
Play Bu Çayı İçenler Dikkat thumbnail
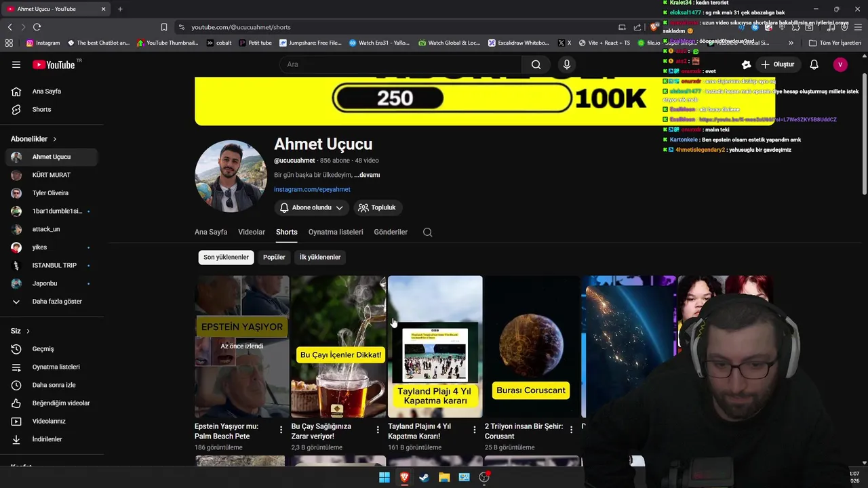tap(338, 346)
